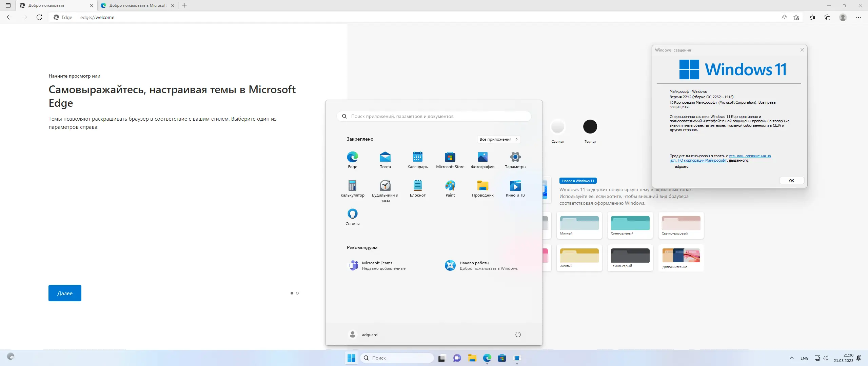Select the light (Светлая) theme circle

557,127
